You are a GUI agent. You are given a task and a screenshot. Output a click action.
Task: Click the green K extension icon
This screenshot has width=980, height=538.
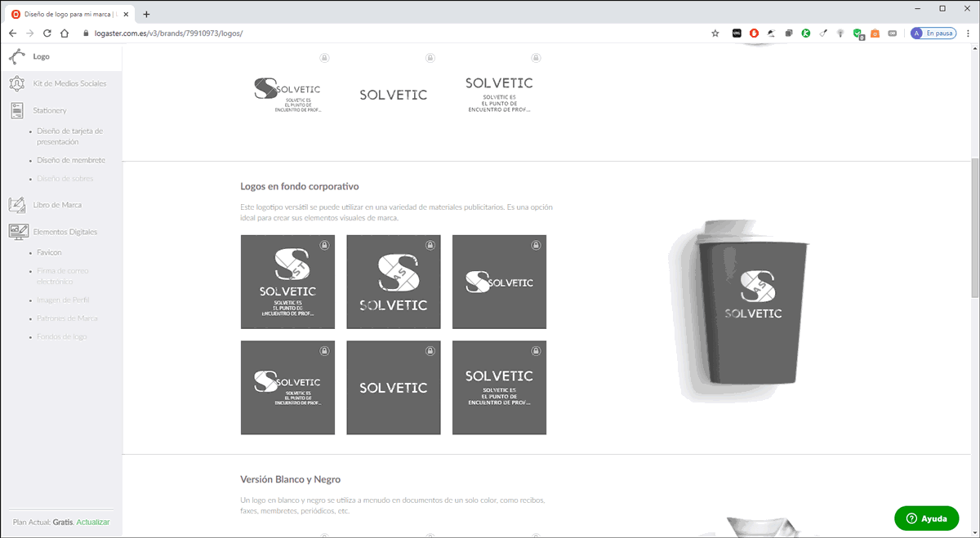coord(806,33)
